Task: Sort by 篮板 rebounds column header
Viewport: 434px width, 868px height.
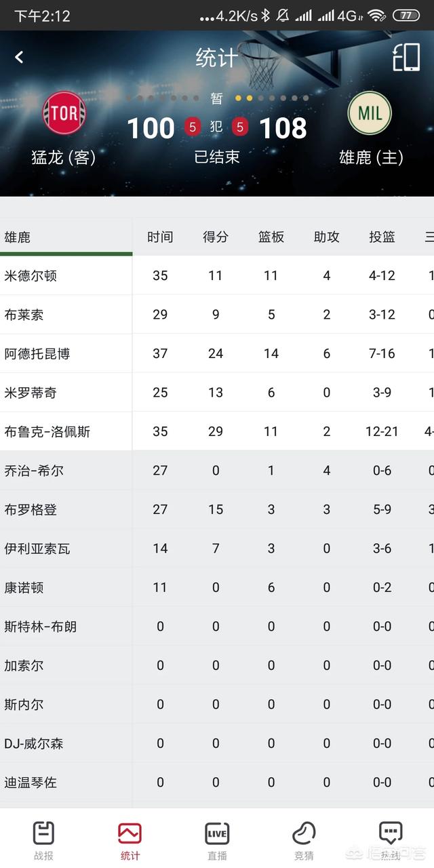Action: coord(271,237)
